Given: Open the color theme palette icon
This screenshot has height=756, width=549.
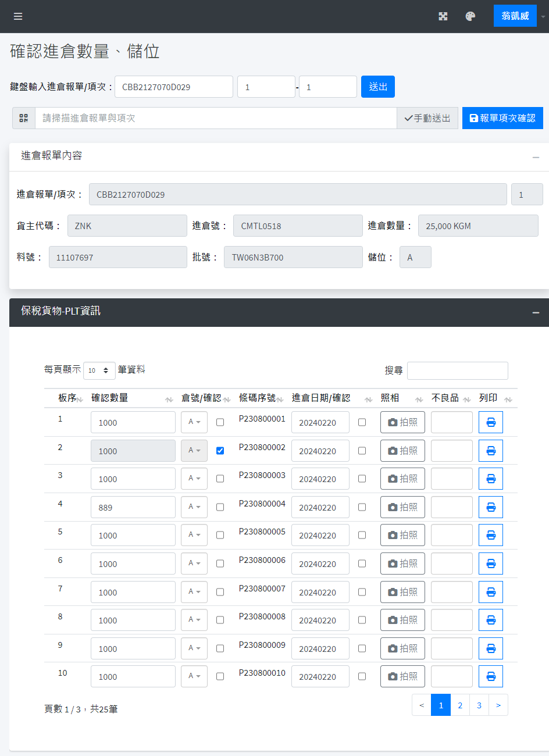Looking at the screenshot, I should [470, 16].
